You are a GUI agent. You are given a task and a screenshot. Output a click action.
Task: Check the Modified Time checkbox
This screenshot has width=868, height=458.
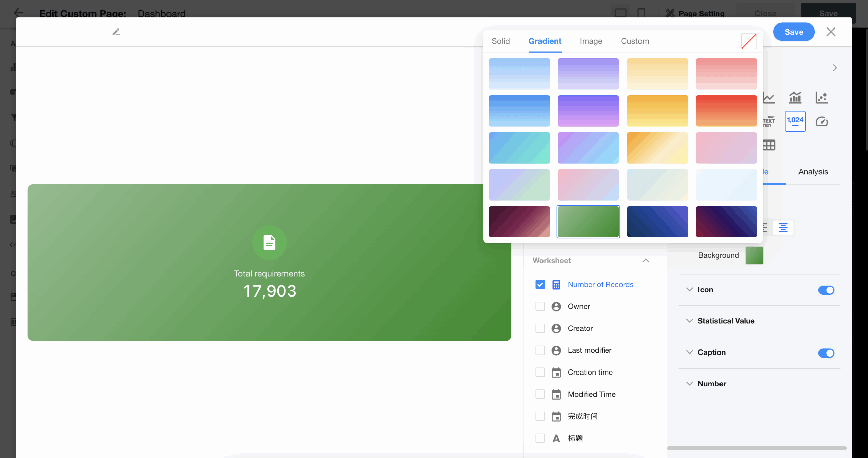click(540, 394)
